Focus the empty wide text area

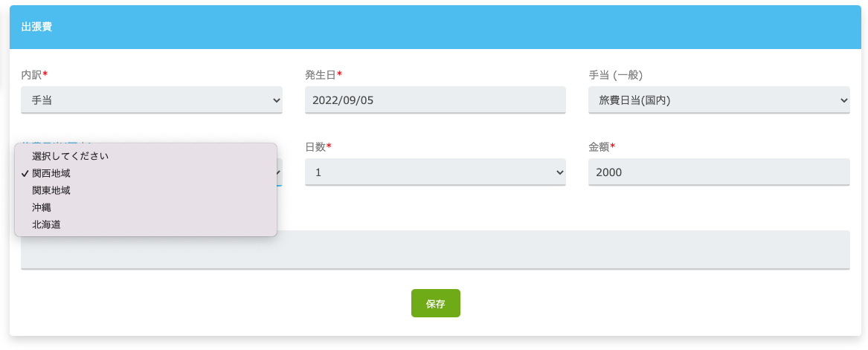point(435,250)
